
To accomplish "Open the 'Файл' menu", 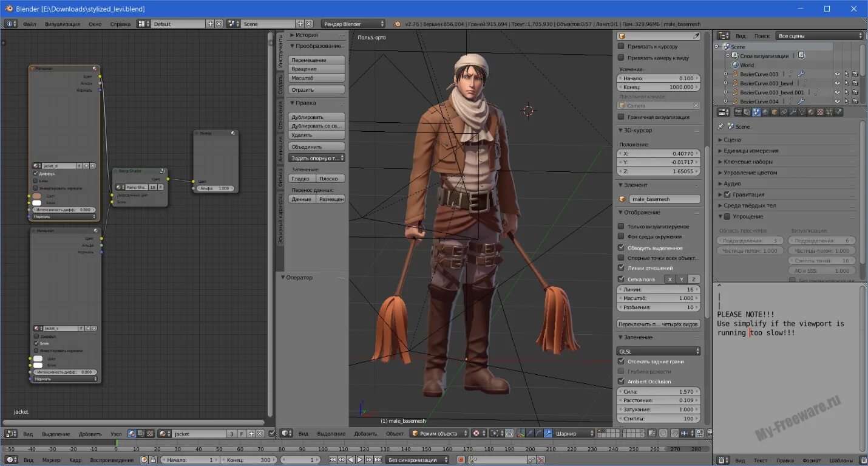I will tap(30, 24).
